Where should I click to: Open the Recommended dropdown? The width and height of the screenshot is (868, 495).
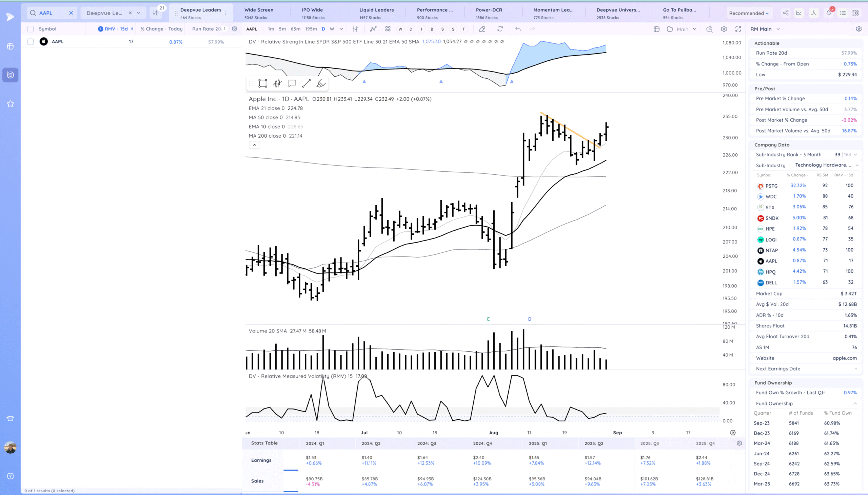(749, 13)
